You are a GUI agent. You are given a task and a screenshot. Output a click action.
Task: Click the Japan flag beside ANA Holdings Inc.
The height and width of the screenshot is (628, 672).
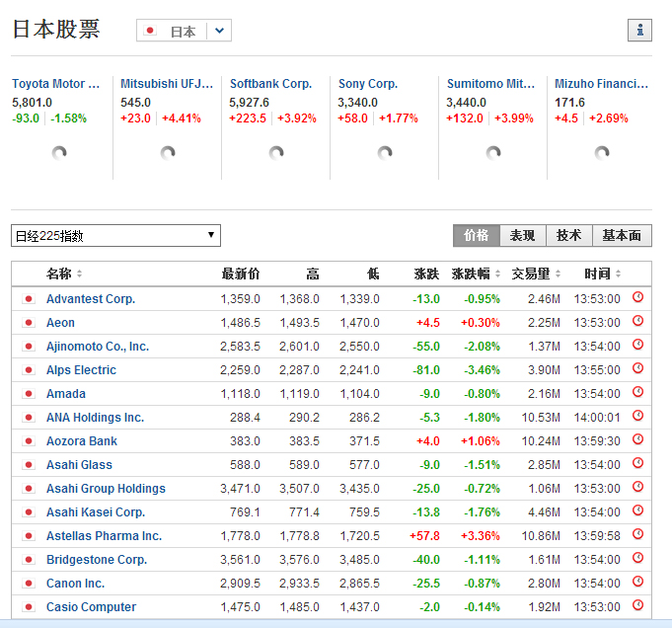(29, 418)
